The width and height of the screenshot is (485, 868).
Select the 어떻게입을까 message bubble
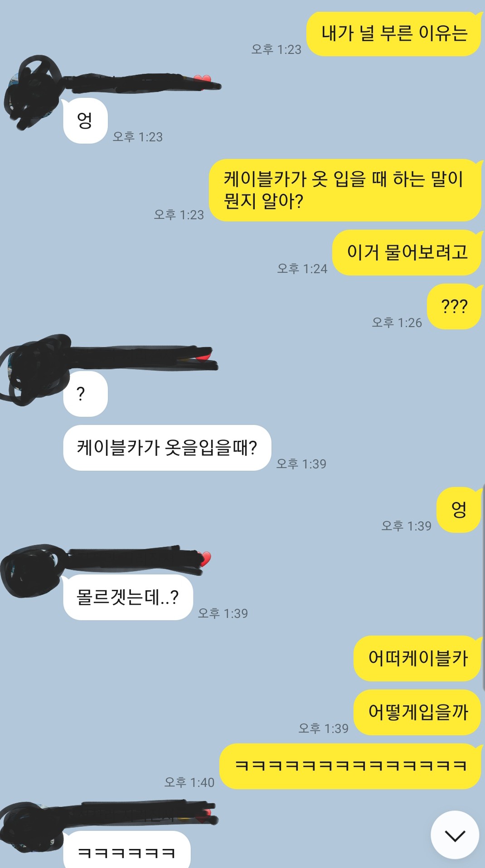417,712
